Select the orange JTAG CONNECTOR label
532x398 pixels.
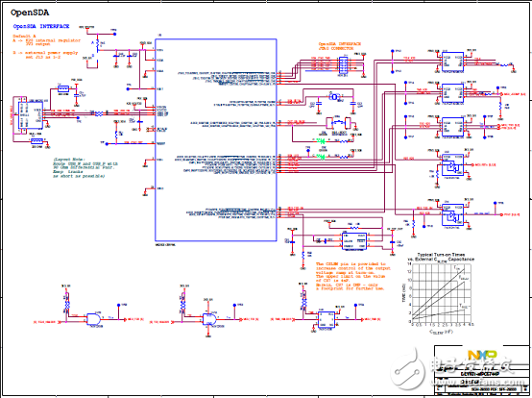(340, 46)
